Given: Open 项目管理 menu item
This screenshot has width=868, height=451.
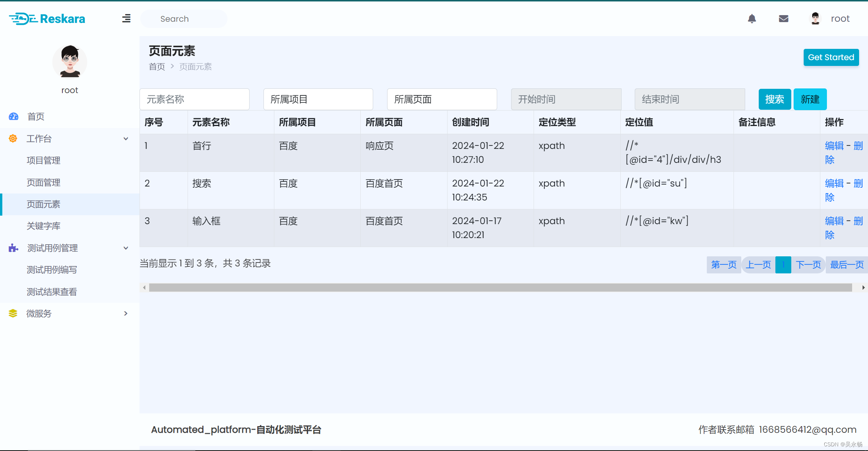Looking at the screenshot, I should point(43,161).
